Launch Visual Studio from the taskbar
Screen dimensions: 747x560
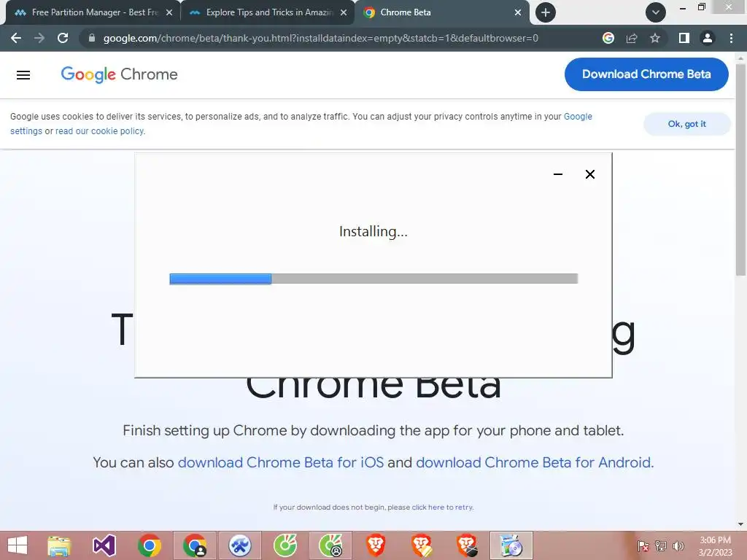(104, 545)
